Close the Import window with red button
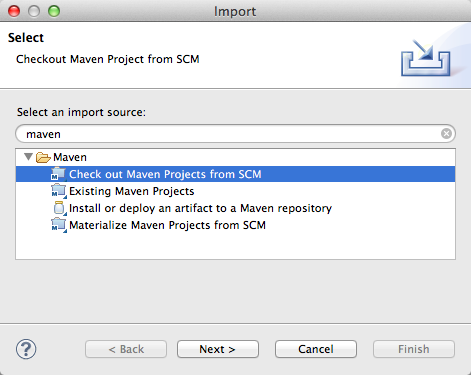Image resolution: width=471 pixels, height=375 pixels. (14, 11)
